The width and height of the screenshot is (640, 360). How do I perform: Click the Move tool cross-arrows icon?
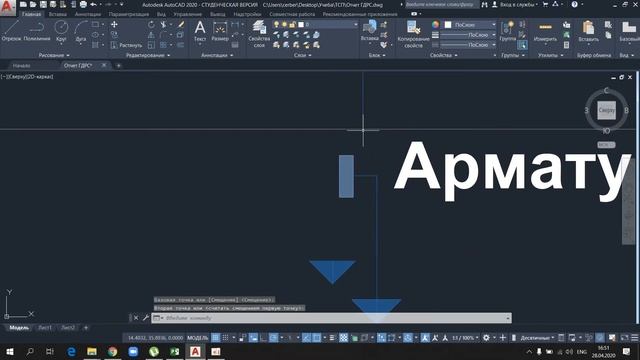click(114, 24)
